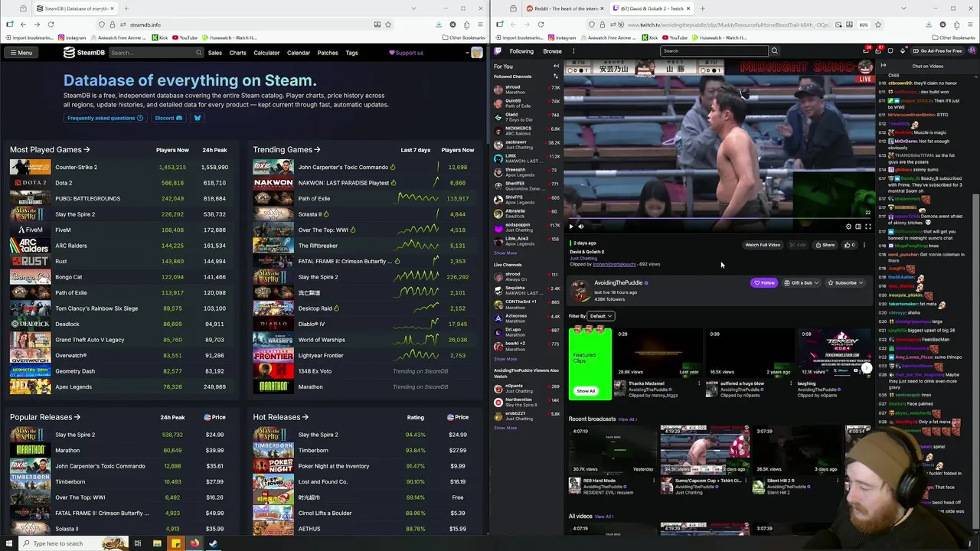Focus the Twitch search box
The width and height of the screenshot is (980, 551).
click(714, 51)
